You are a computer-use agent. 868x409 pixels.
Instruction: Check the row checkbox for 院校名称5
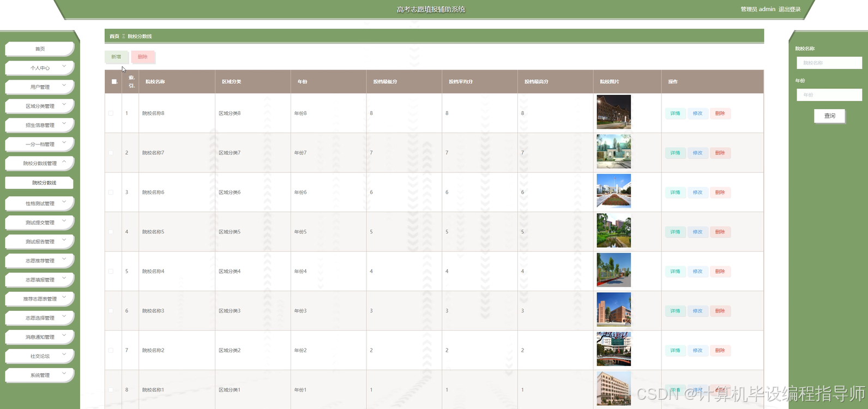tap(111, 232)
